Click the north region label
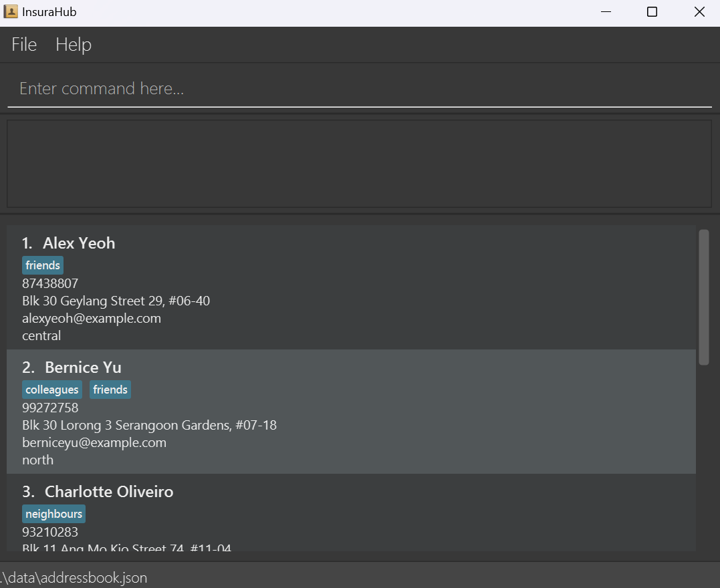This screenshot has height=588, width=720. [37, 460]
